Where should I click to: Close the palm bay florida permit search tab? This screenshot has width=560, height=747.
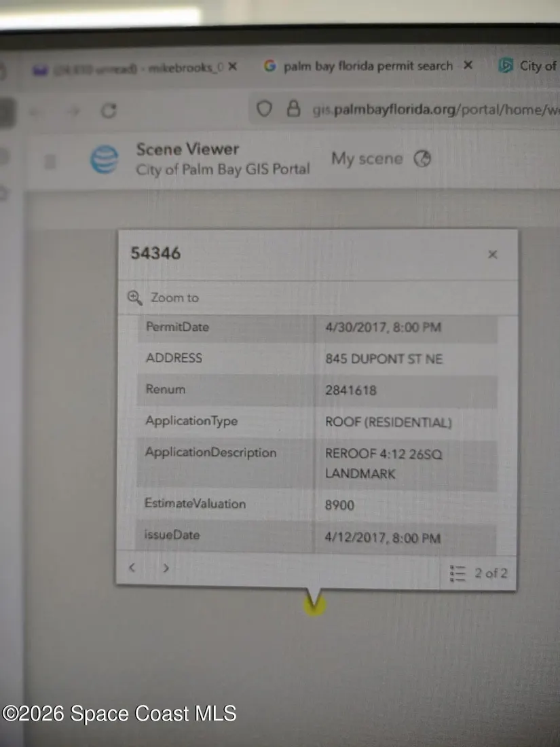coord(468,66)
